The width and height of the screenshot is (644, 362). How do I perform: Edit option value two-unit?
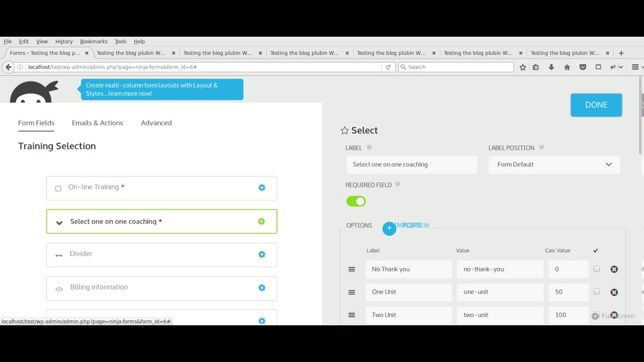click(x=500, y=315)
